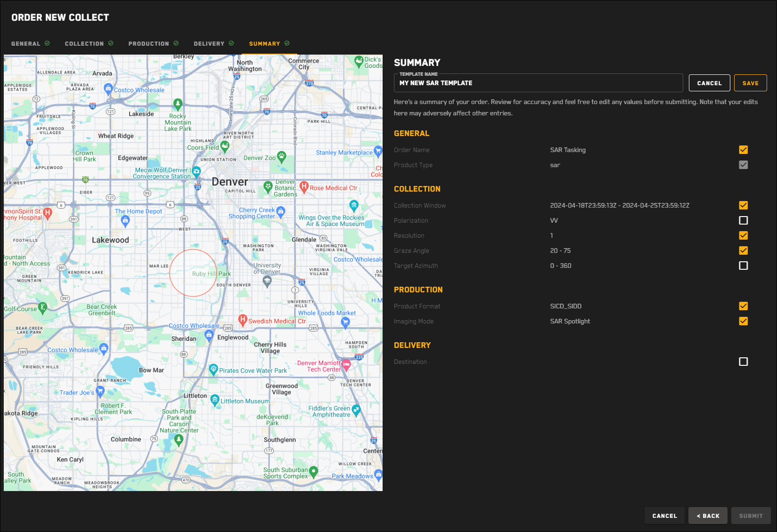This screenshot has width=777, height=532.
Task: Select the University of Denver marker
Action: pyautogui.click(x=267, y=282)
